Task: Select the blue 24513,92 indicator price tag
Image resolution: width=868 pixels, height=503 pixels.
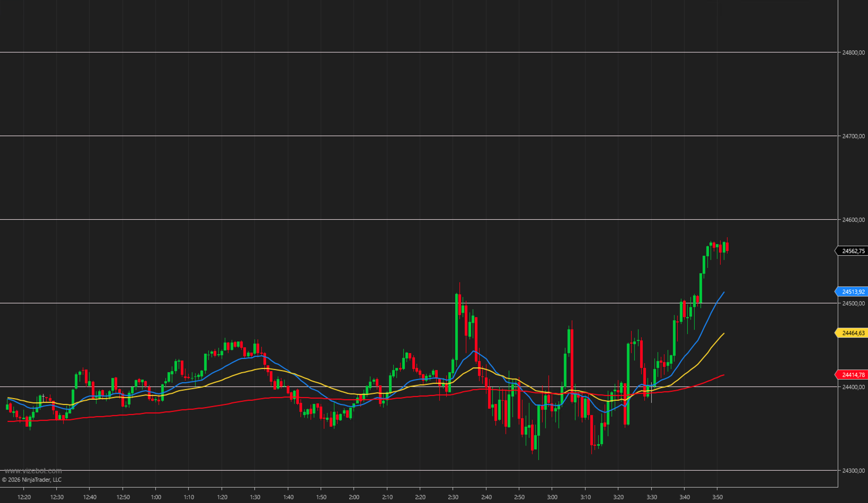Action: (853, 291)
